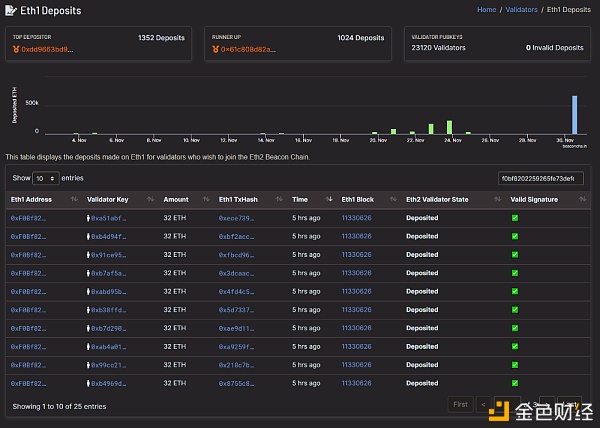Image resolution: width=600 pixels, height=428 pixels.
Task: Click the '0 Invalid Deposits' text
Action: (x=554, y=48)
